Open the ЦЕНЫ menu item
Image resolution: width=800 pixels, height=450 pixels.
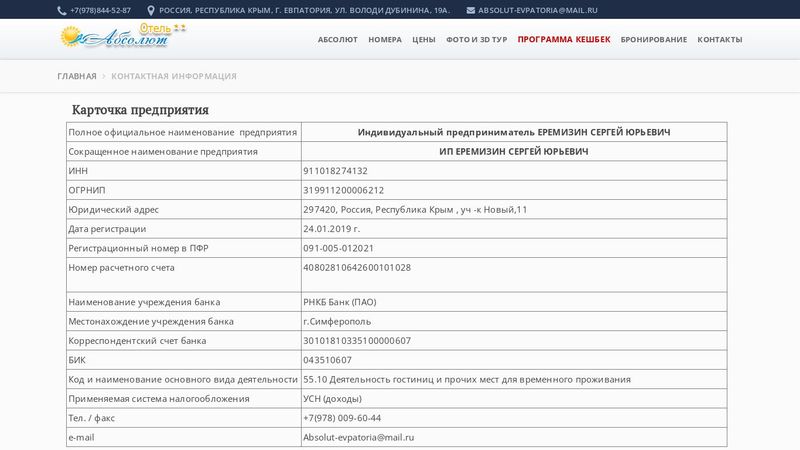(424, 39)
